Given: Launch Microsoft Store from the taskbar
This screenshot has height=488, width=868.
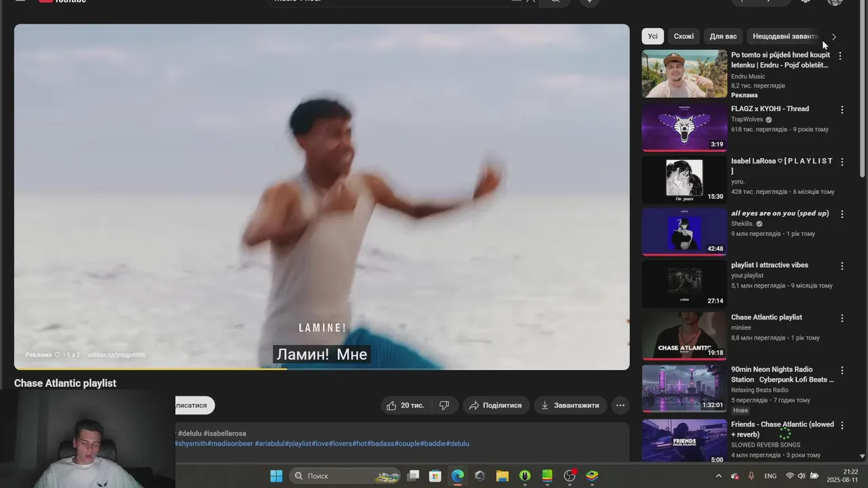Looking at the screenshot, I should (x=435, y=476).
